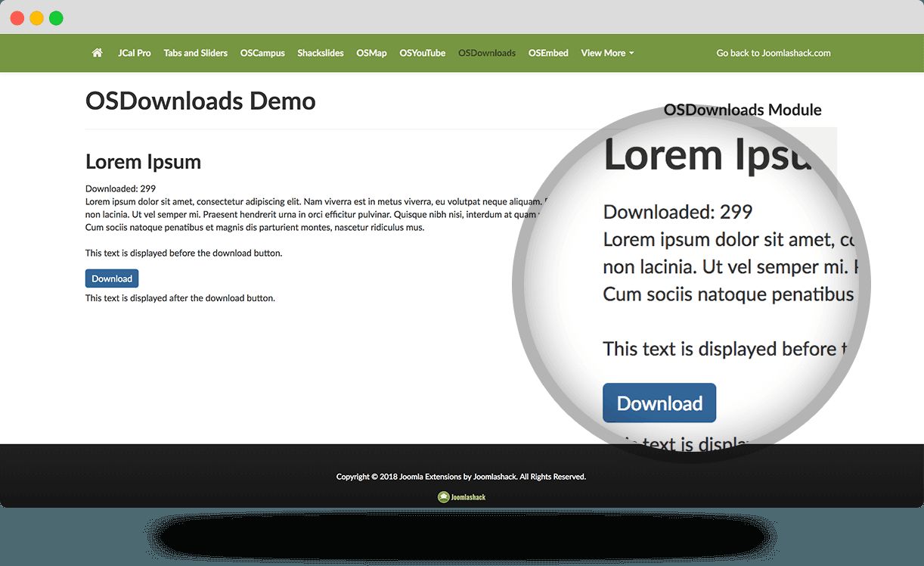This screenshot has width=924, height=566.
Task: Open the OSMap navigation item
Action: [x=371, y=53]
